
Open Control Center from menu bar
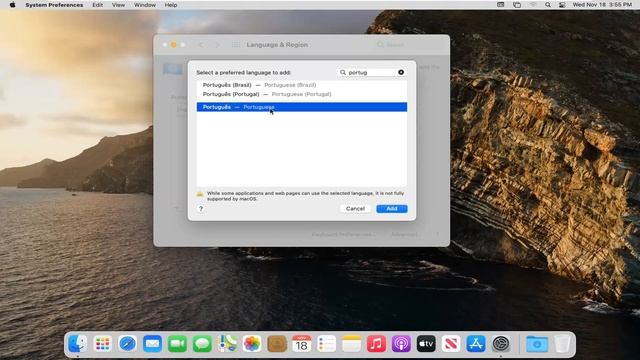pyautogui.click(x=562, y=5)
